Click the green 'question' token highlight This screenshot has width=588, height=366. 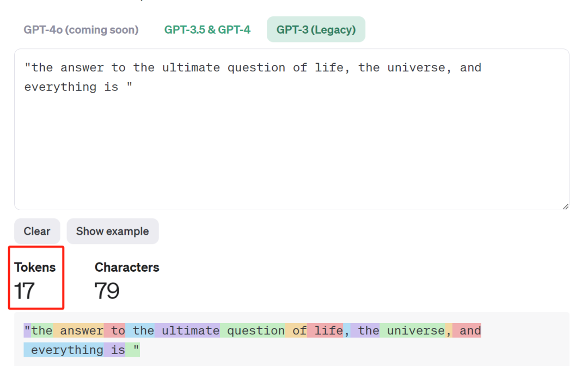(253, 331)
